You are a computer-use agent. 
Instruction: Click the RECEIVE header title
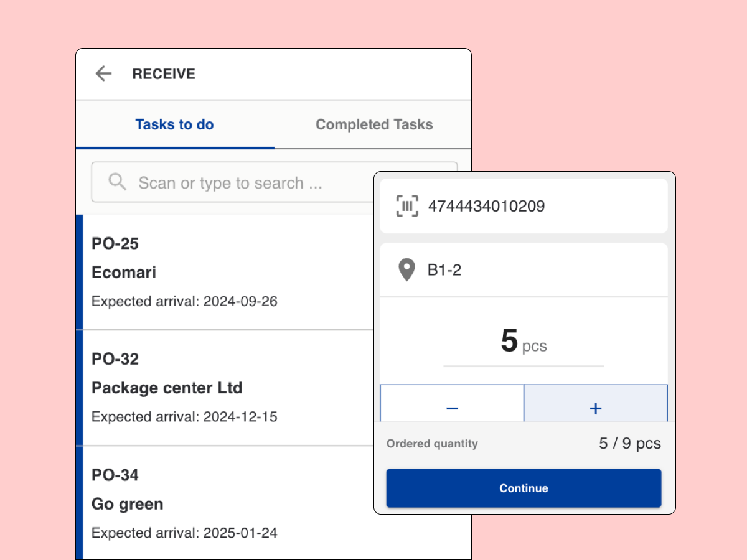(164, 73)
